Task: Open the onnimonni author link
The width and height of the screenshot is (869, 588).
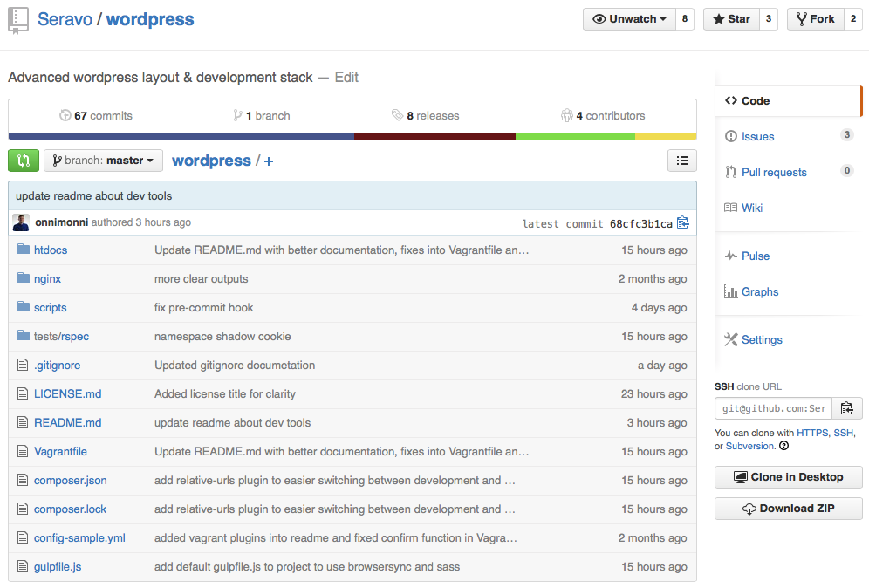Action: [x=62, y=222]
